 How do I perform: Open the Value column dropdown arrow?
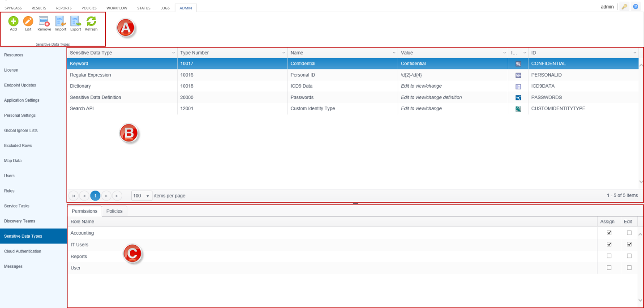(x=504, y=53)
